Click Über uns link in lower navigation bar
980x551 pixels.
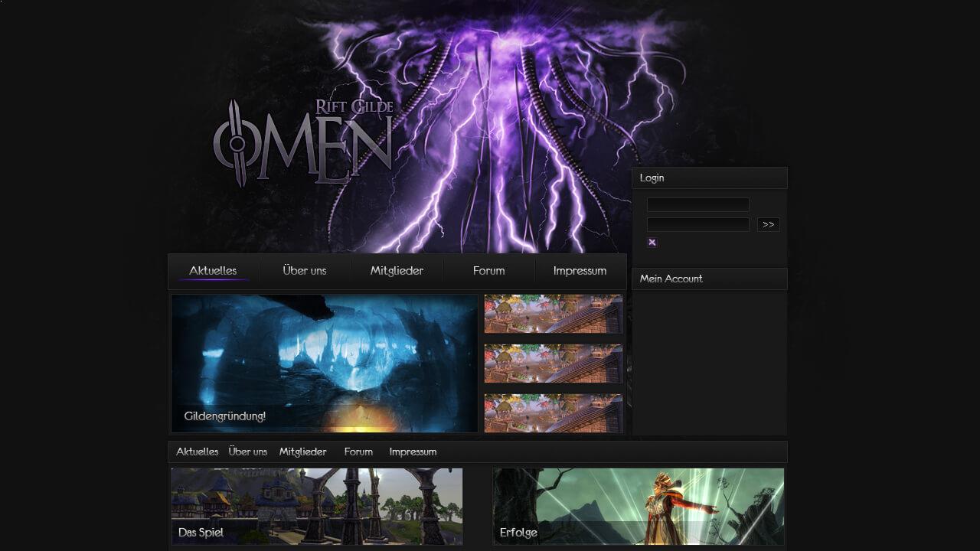tap(248, 452)
